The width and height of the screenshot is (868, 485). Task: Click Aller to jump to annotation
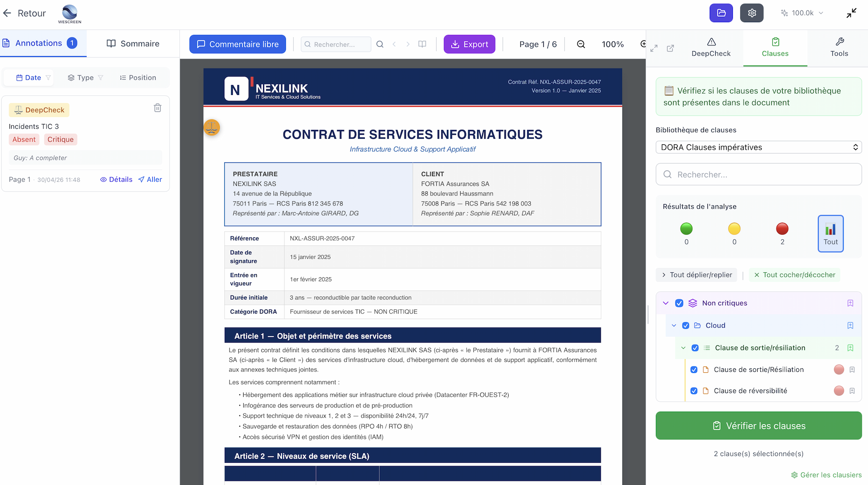[x=150, y=180]
